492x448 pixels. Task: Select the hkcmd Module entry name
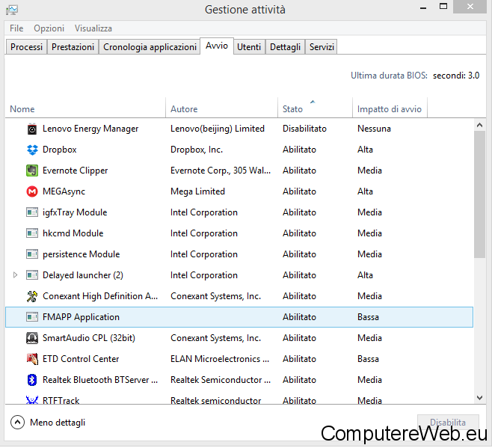tap(73, 233)
